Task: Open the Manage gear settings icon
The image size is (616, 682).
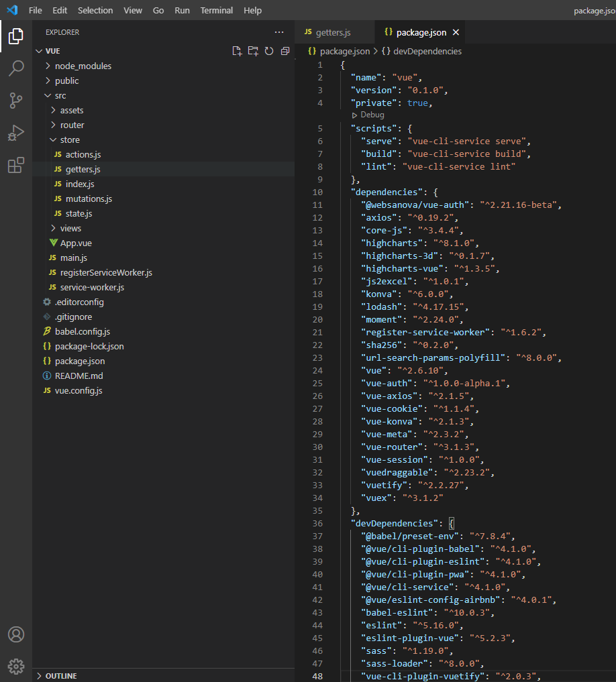Action: (16, 666)
